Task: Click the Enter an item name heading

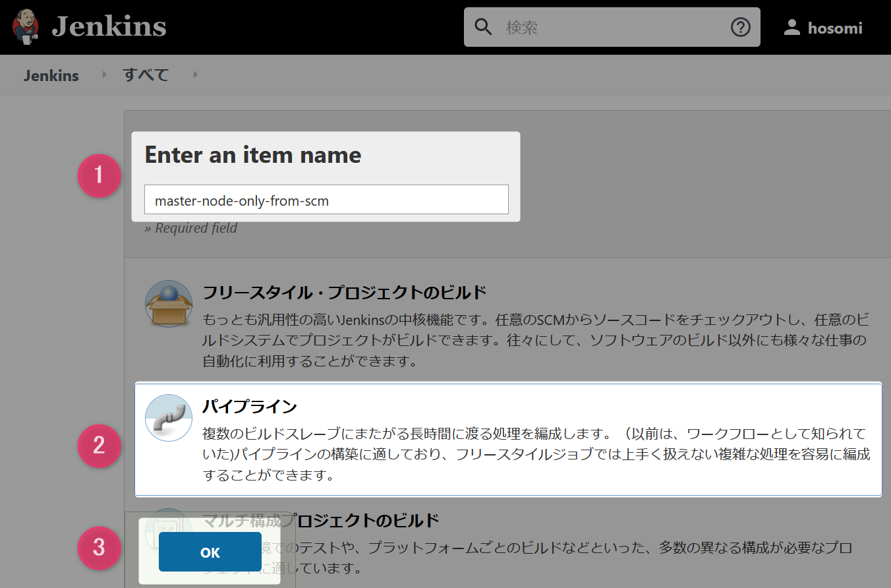Action: 253,155
